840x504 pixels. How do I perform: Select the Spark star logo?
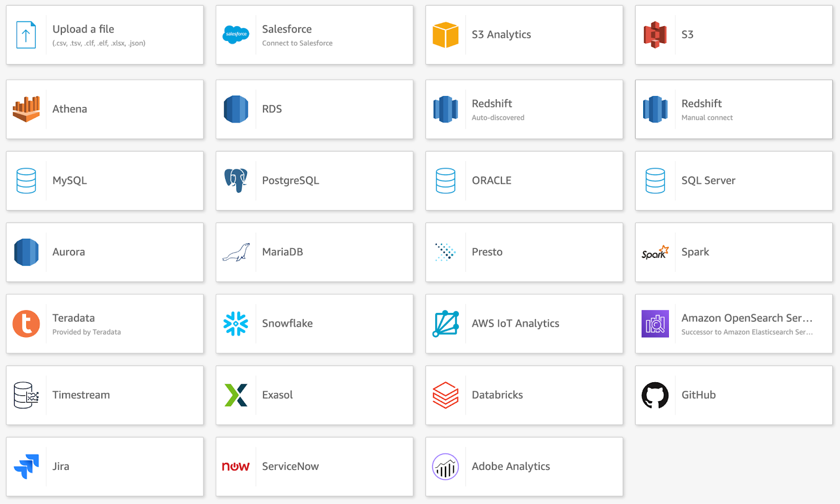click(x=655, y=252)
